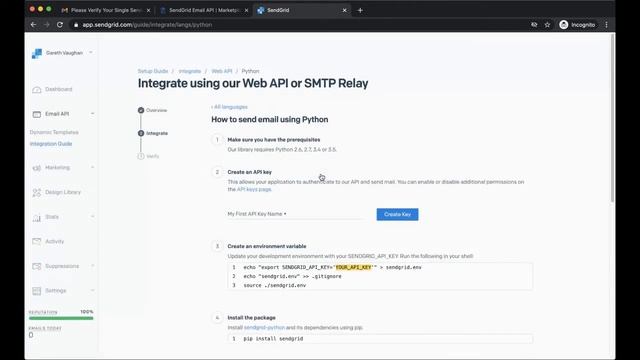Click the Overview completed step marker
The height and width of the screenshot is (360, 640).
click(141, 110)
